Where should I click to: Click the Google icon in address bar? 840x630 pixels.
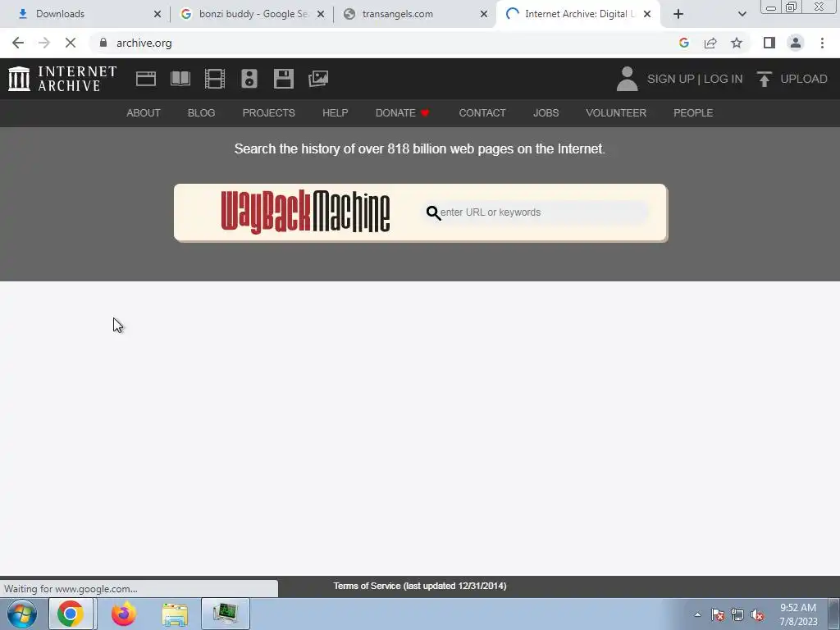tap(683, 43)
